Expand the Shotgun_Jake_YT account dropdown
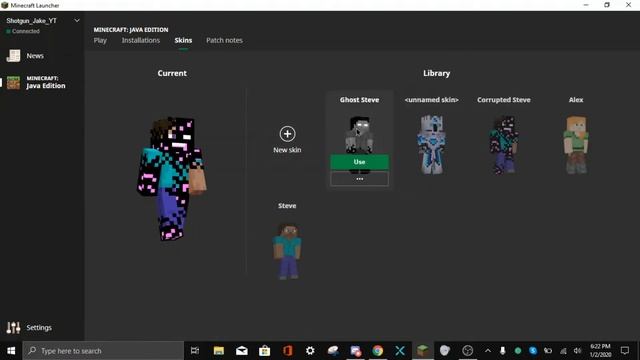Image resolution: width=640 pixels, height=360 pixels. point(77,20)
